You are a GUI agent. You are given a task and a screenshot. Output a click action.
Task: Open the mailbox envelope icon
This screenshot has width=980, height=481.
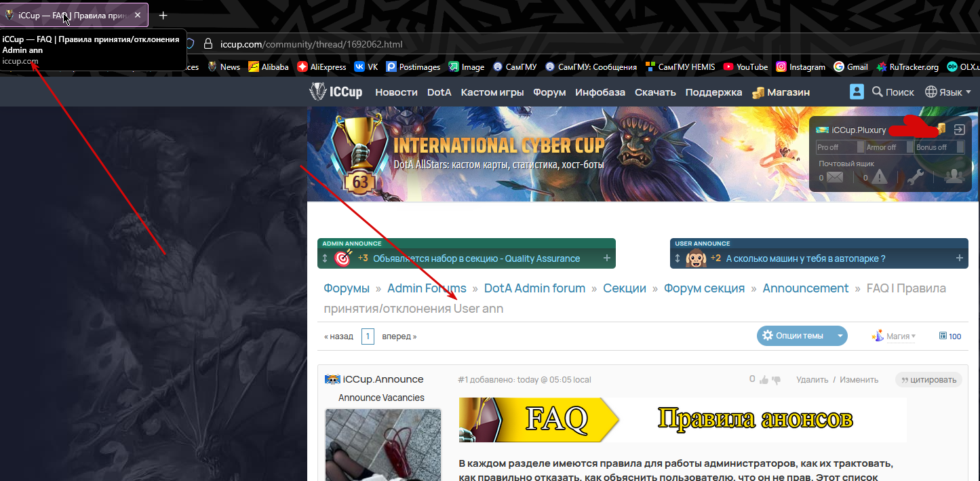click(835, 178)
